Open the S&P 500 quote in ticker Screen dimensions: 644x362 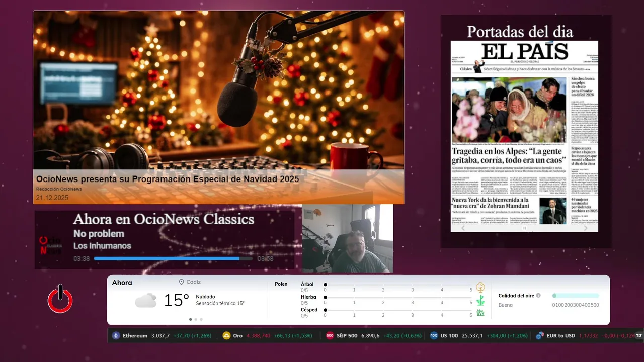374,336
